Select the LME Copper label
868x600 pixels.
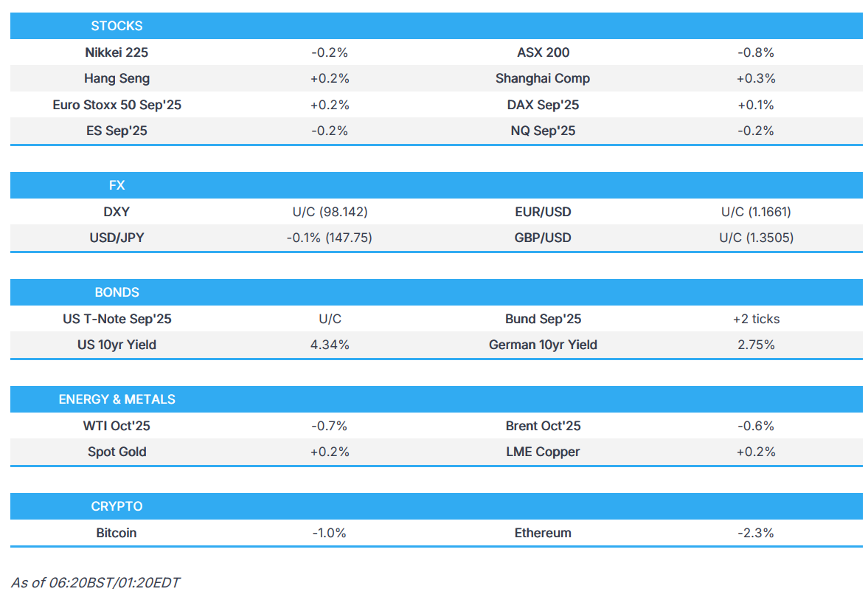(x=543, y=452)
